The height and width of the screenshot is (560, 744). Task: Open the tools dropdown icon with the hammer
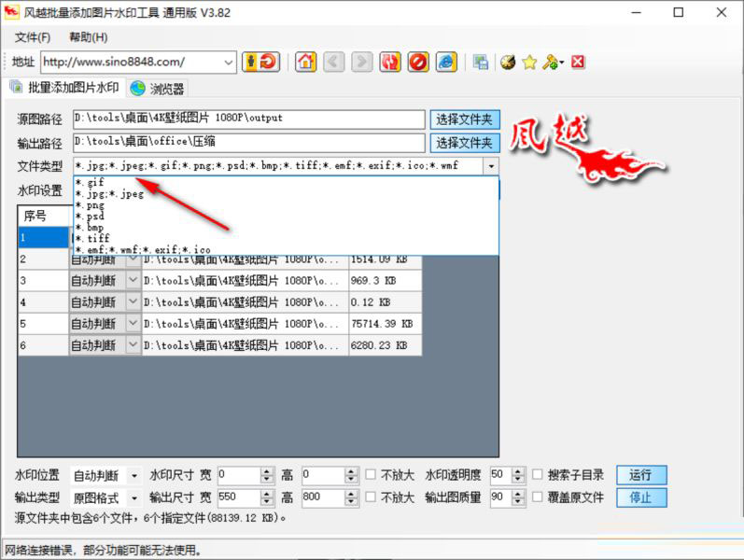click(553, 63)
